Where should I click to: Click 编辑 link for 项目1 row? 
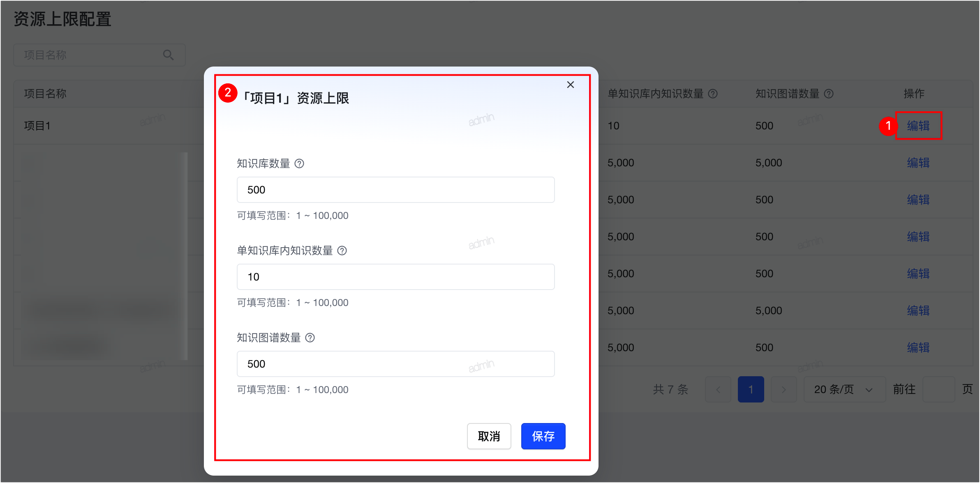pos(918,126)
